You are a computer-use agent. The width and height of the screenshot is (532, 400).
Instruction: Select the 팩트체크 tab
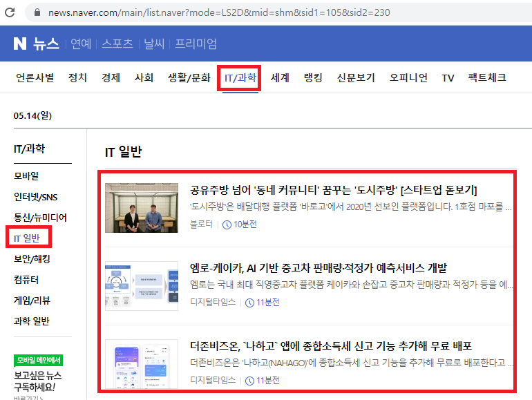pos(487,77)
